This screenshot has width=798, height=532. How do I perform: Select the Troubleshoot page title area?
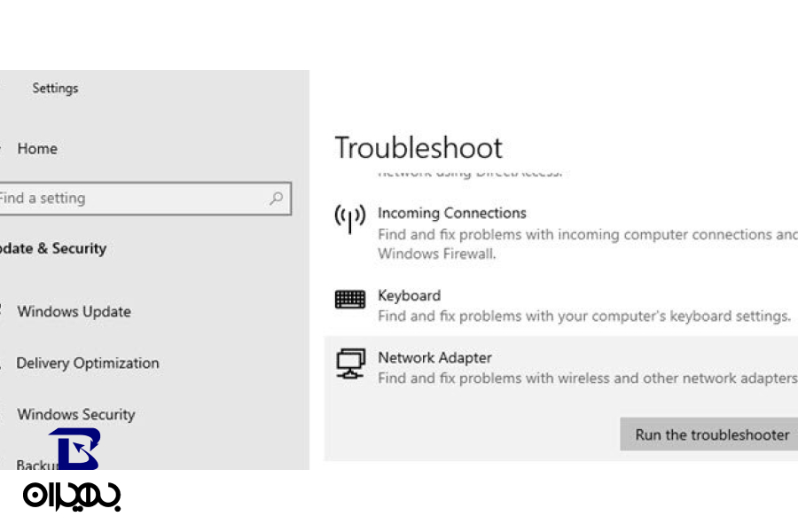[419, 147]
